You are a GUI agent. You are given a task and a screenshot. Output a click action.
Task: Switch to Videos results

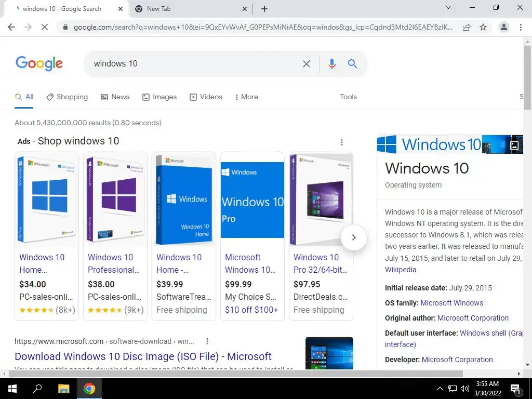206,97
